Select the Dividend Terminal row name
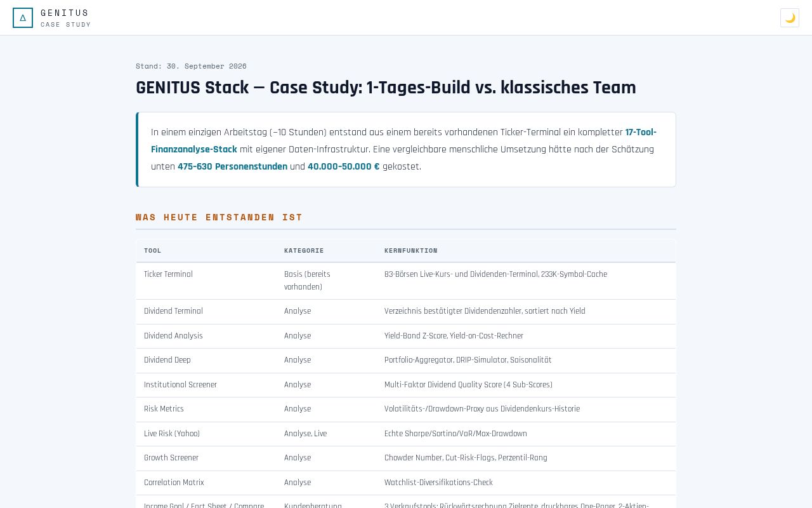 173,311
